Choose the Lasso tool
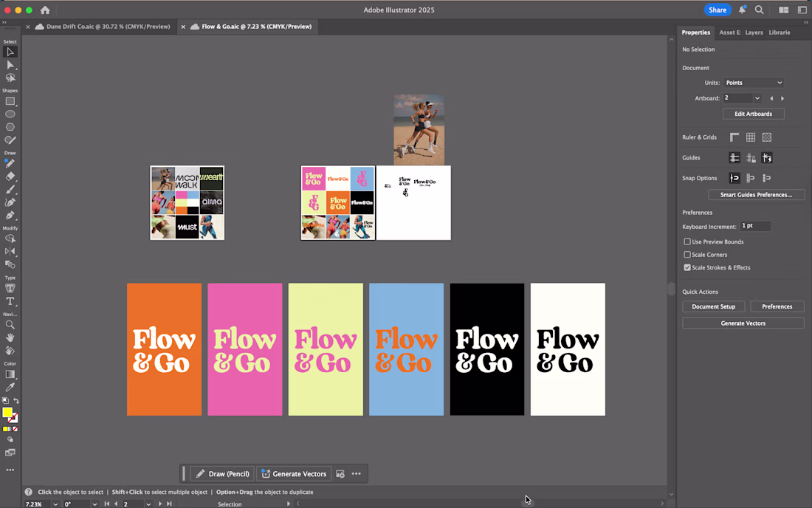The image size is (812, 508). 10,78
